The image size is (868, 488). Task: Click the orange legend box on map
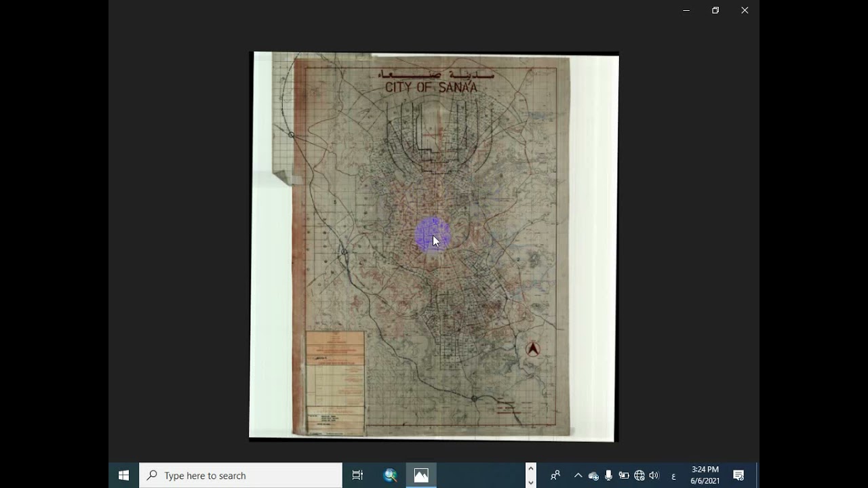tap(335, 383)
